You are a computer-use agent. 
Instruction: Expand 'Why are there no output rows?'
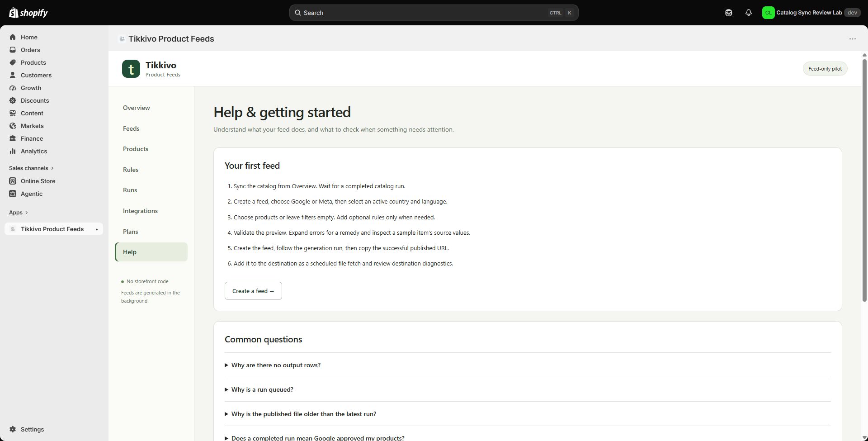(528, 365)
